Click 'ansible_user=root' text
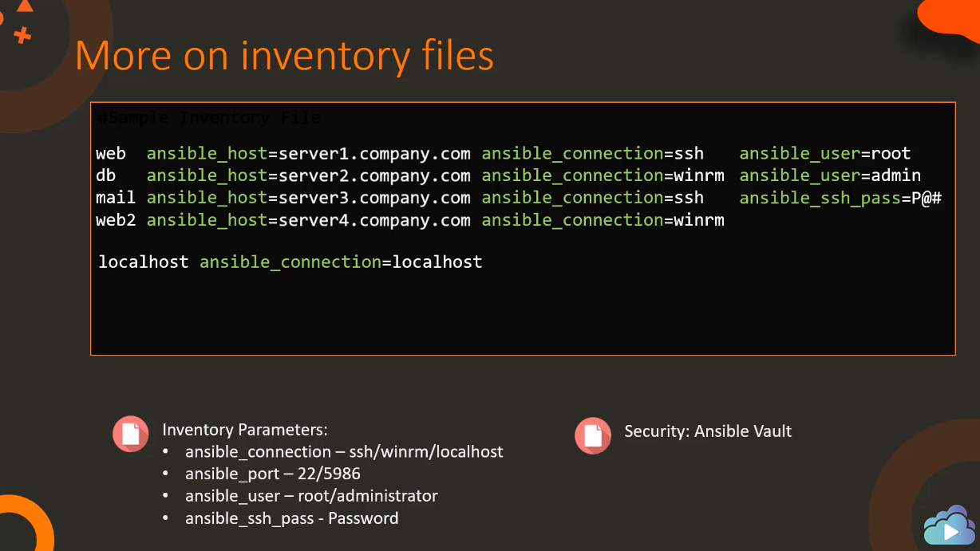This screenshot has width=980, height=551. coord(825,154)
